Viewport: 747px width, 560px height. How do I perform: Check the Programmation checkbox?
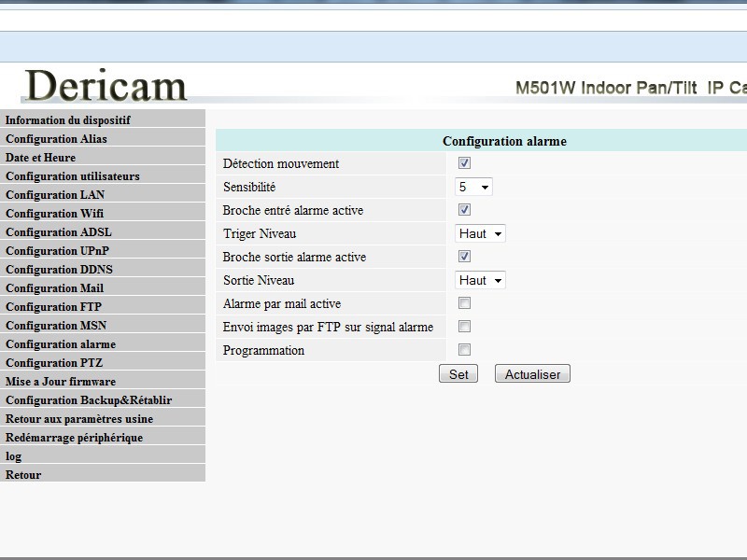pos(464,349)
